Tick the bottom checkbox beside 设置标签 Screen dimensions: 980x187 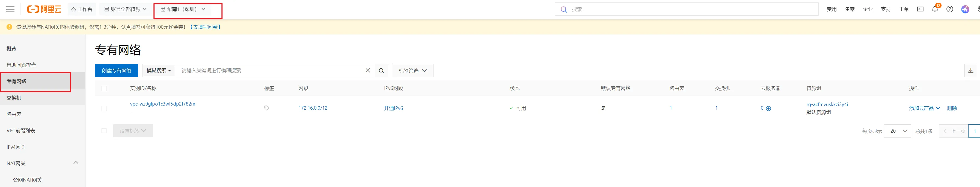pos(104,131)
